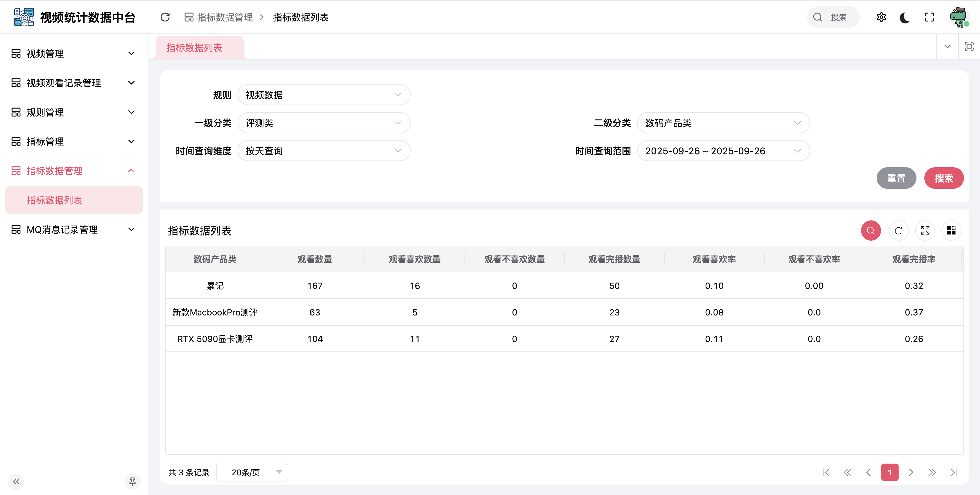980x495 pixels.
Task: Click the page refresh icon in header
Action: 165,17
